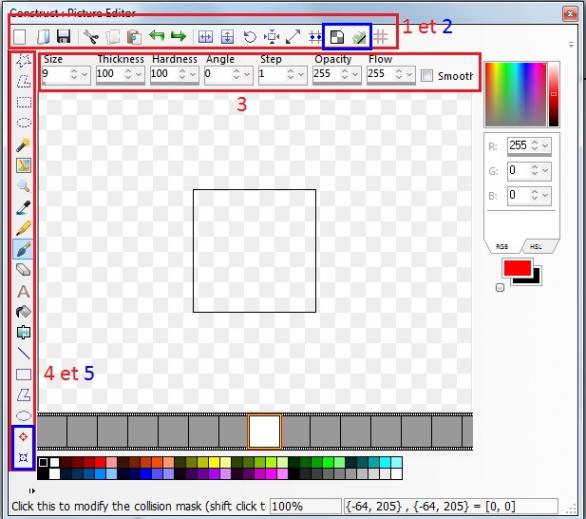
Task: Switch to the HSL tab
Action: point(536,247)
